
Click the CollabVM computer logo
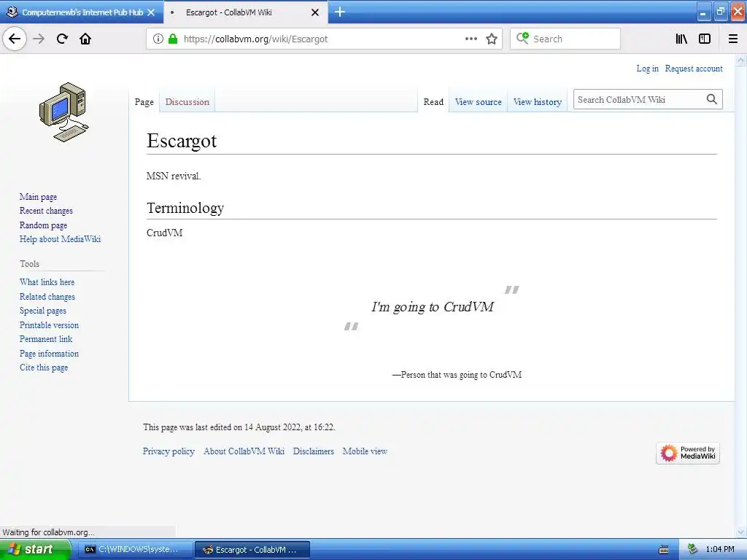[x=64, y=112]
